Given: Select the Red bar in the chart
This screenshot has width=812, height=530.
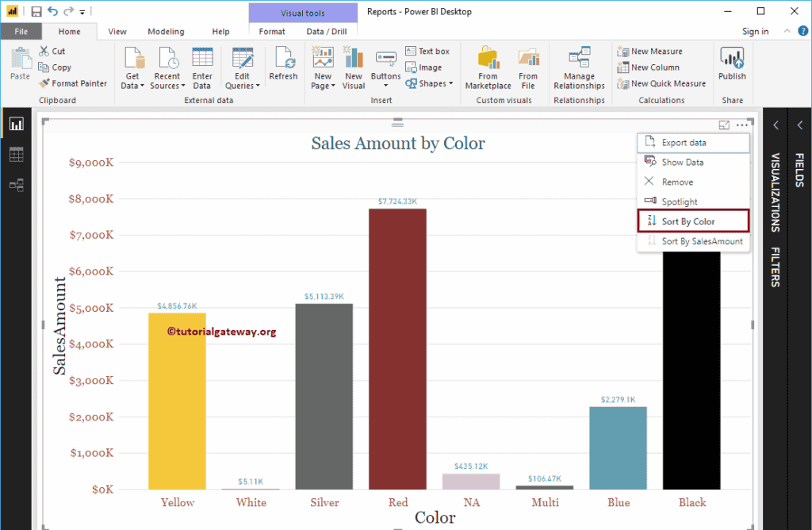Looking at the screenshot, I should pos(398,349).
